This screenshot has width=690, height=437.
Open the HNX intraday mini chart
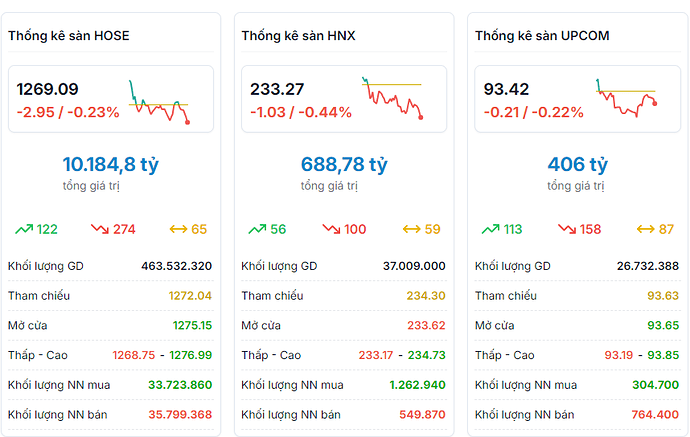(392, 97)
